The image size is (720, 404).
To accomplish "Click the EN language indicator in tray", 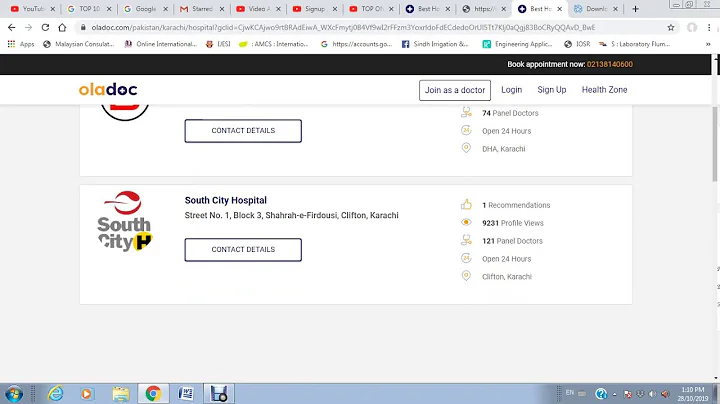I will (x=570, y=393).
